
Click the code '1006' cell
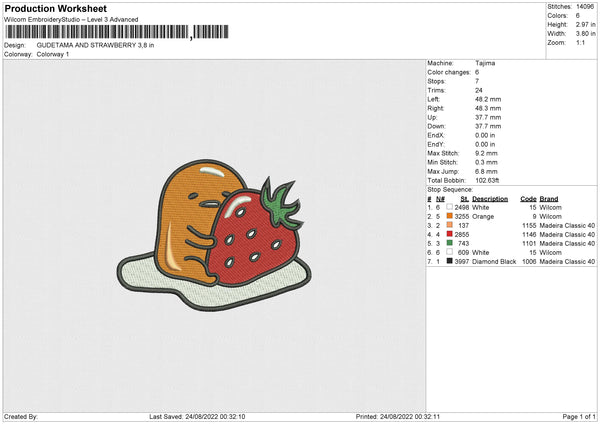(x=529, y=262)
